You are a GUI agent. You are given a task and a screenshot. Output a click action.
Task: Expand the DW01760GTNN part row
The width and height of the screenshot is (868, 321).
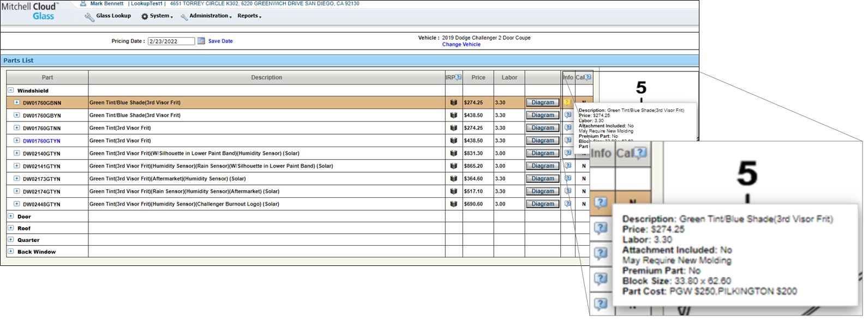[x=16, y=128]
